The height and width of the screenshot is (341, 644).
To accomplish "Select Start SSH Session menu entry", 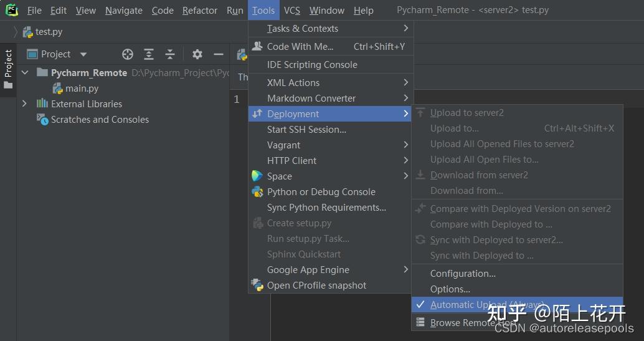I will (x=306, y=130).
